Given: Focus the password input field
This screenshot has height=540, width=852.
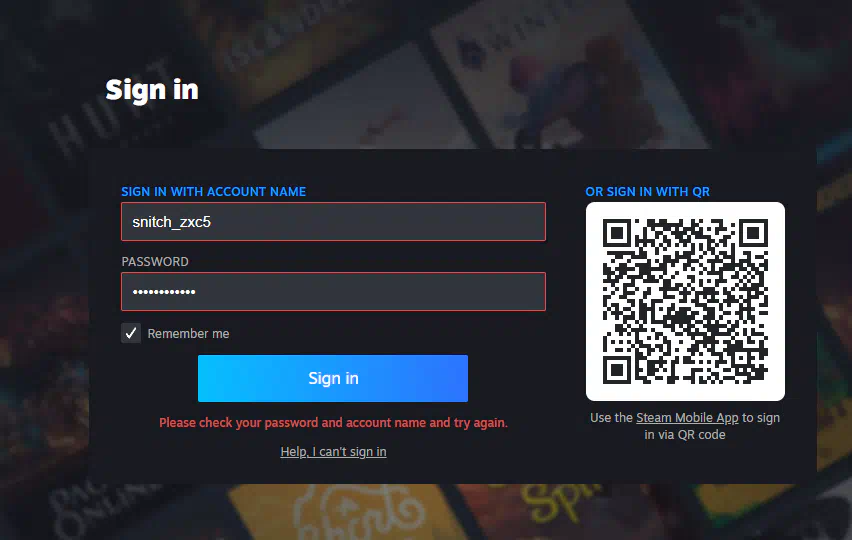Looking at the screenshot, I should (x=333, y=292).
